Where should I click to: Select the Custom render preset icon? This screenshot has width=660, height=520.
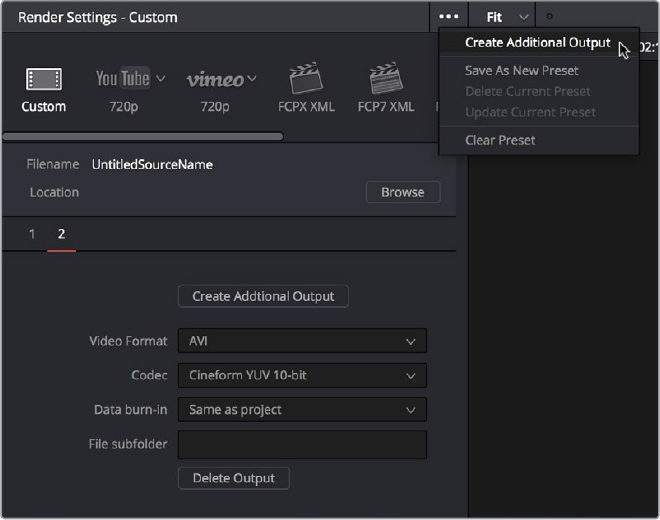43,80
